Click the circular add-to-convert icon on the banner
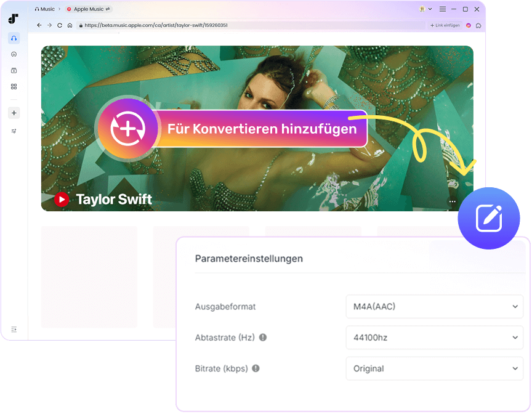The image size is (532, 414). pos(128,128)
